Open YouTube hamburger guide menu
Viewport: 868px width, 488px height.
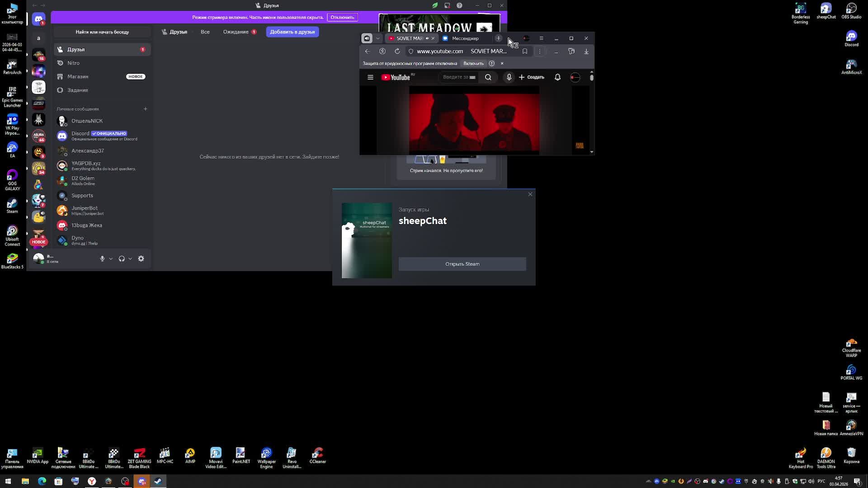click(370, 77)
